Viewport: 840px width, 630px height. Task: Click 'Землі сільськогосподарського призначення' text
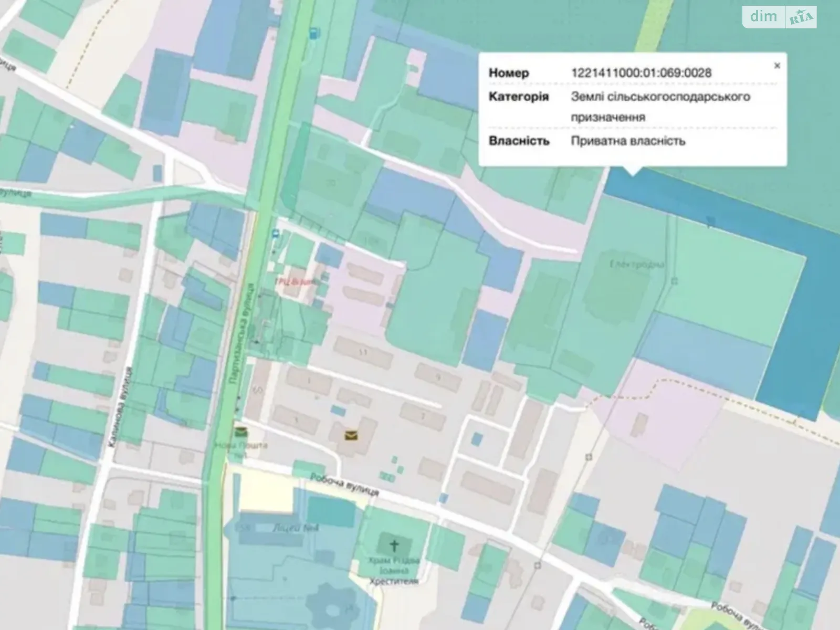tap(660, 107)
